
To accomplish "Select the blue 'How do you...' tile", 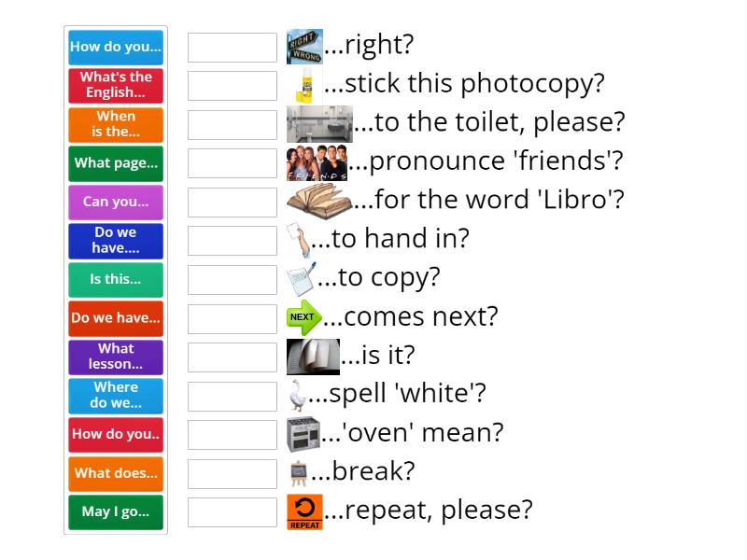I will click(x=116, y=47).
